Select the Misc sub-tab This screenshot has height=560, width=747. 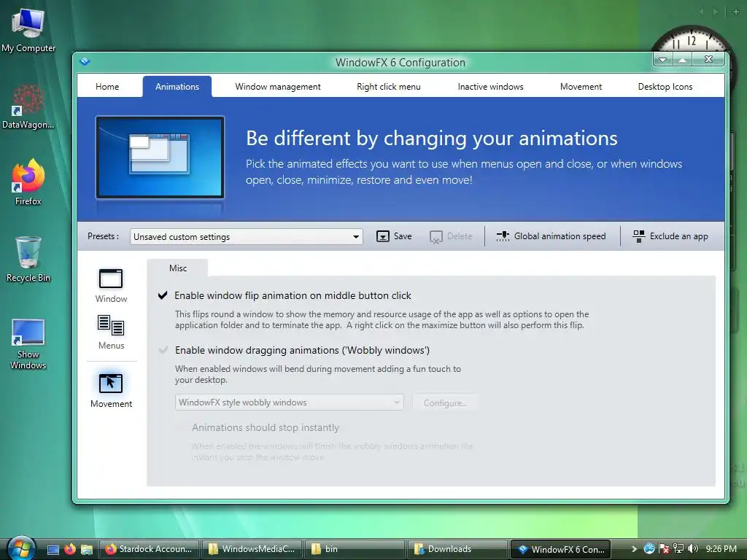(178, 268)
